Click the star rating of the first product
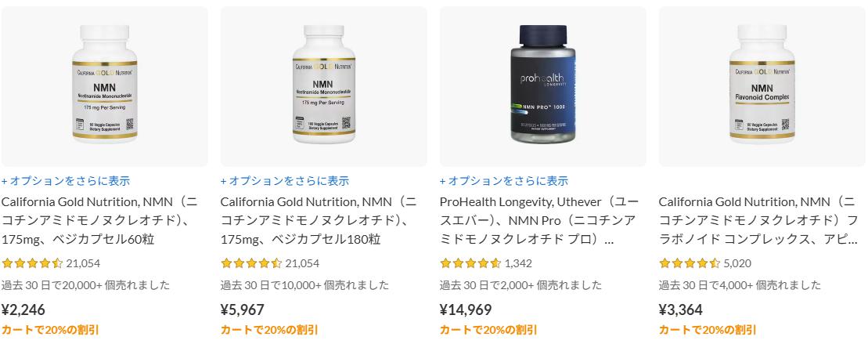This screenshot has width=868, height=344. pos(32,263)
